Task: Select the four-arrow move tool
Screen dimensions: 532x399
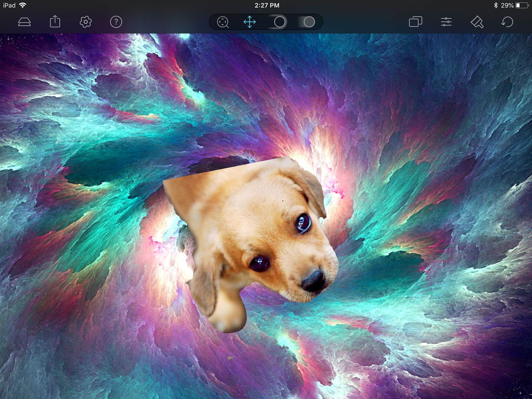Action: click(250, 22)
